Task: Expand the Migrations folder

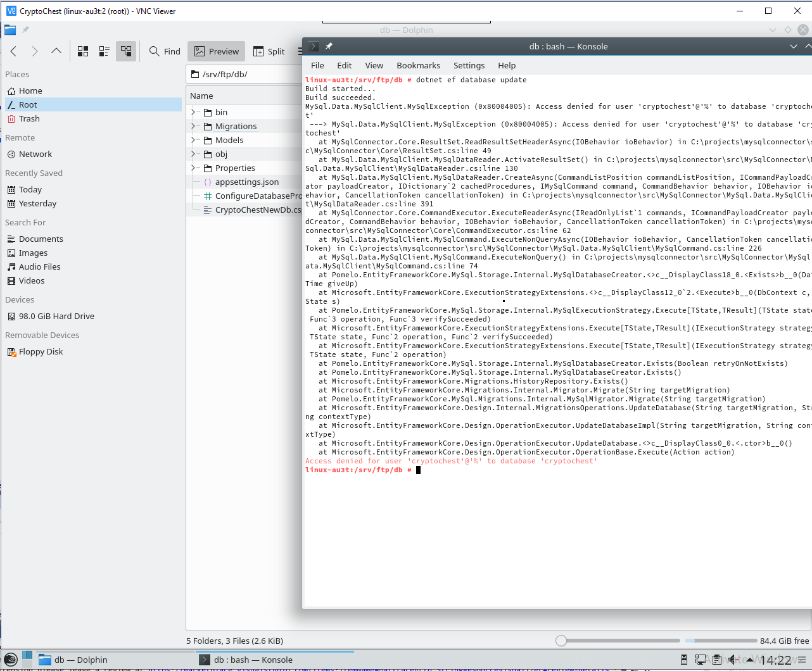Action: 193,126
